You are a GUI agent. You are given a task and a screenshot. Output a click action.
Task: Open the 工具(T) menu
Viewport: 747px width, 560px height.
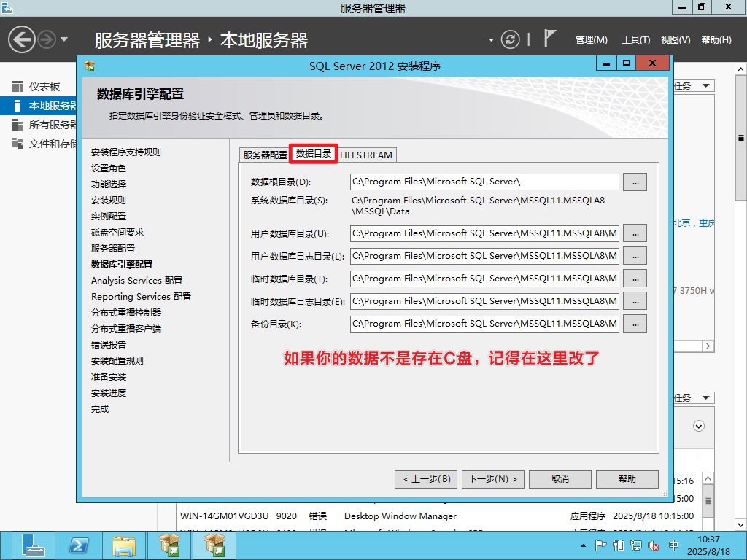[x=635, y=40]
